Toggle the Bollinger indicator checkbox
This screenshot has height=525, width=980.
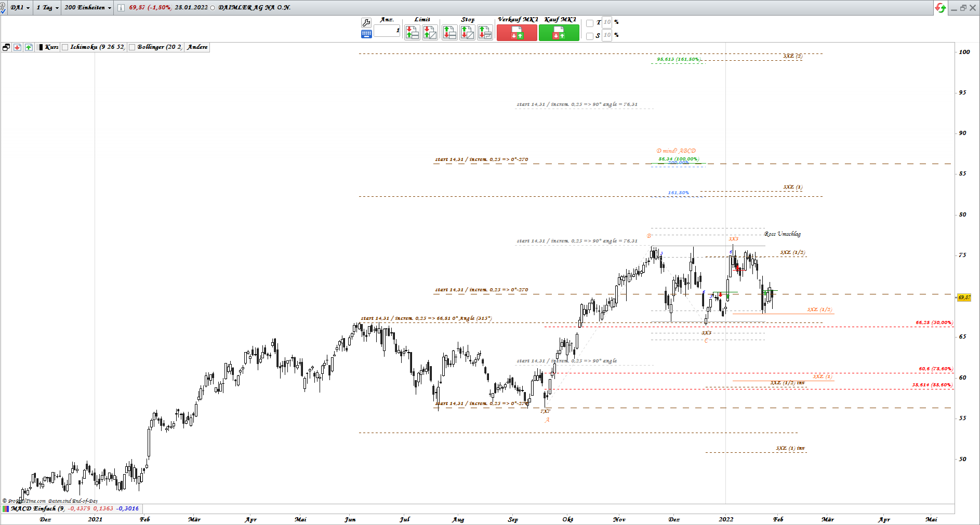tap(132, 47)
